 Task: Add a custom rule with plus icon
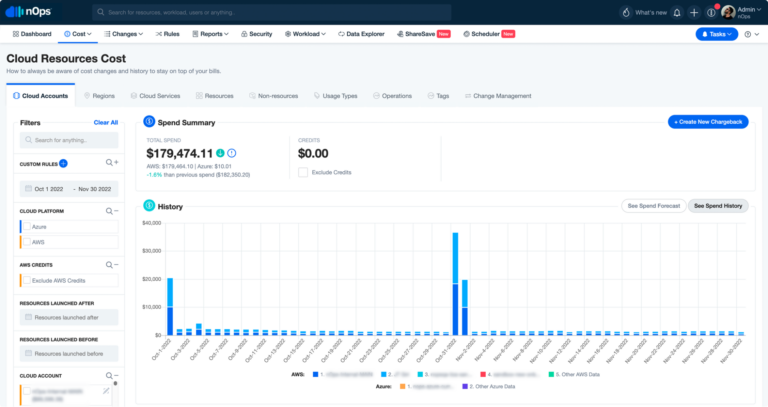pos(63,162)
